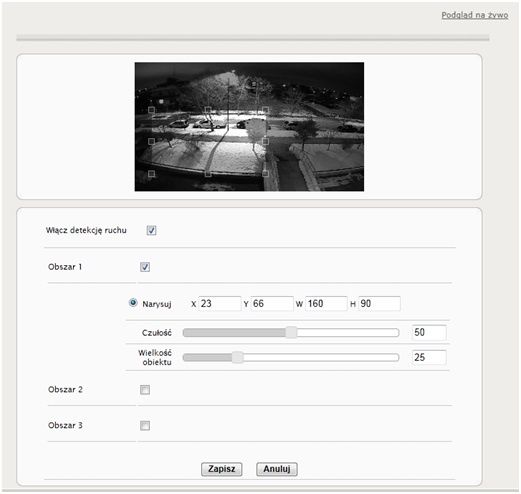The width and height of the screenshot is (521, 494).
Task: Open the Podgląd na żywo link
Action: 474,15
